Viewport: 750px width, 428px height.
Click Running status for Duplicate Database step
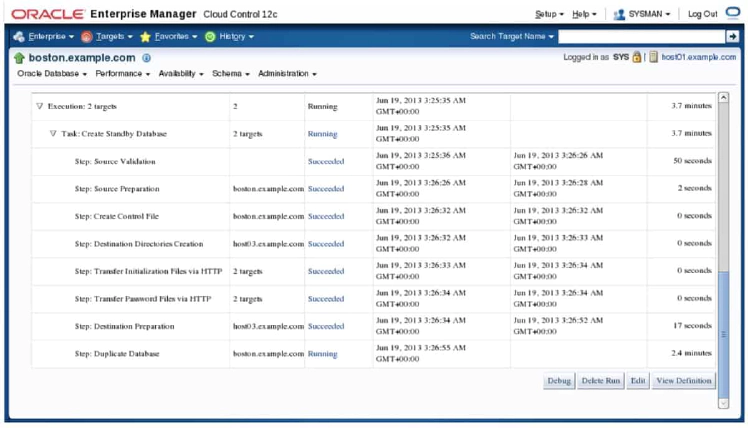click(x=322, y=354)
